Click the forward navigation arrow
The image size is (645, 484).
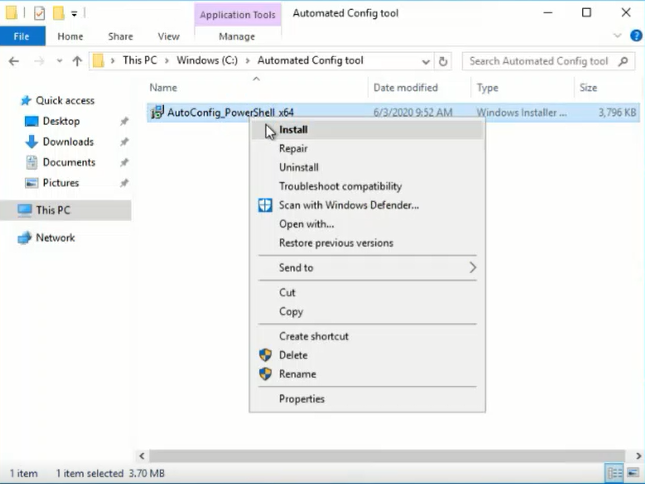click(x=39, y=61)
